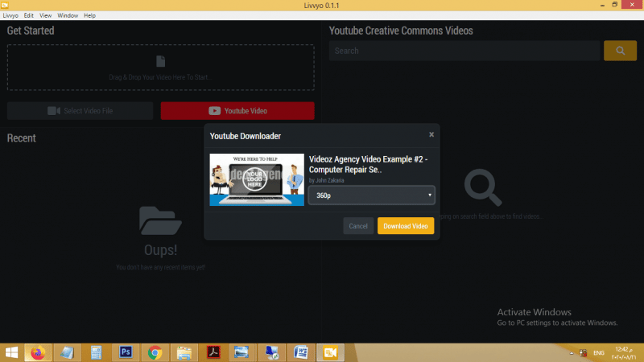The width and height of the screenshot is (644, 362).
Task: Open Firefox from the taskbar
Action: 38,352
